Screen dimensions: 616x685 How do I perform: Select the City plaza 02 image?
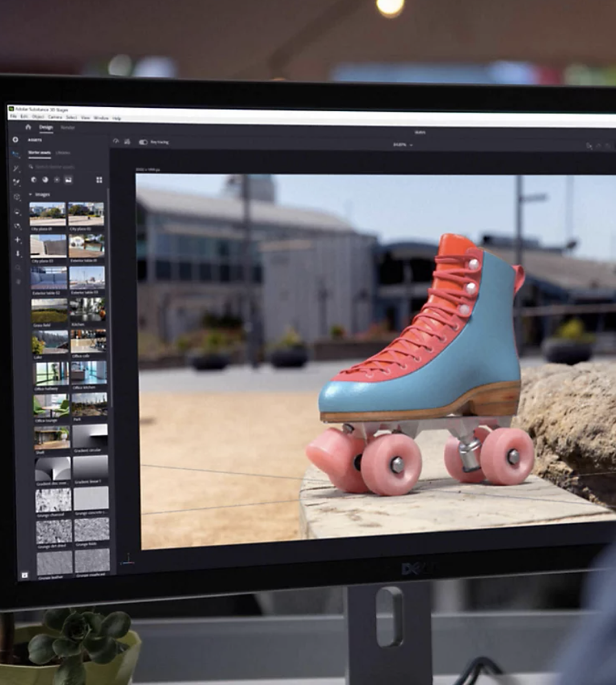pyautogui.click(x=86, y=215)
